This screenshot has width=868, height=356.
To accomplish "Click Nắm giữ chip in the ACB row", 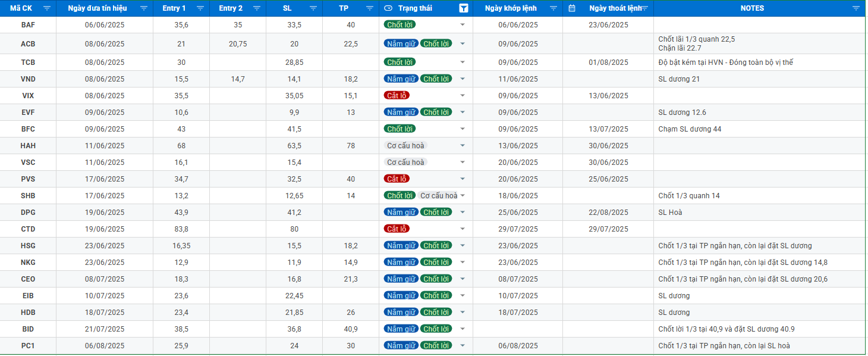I will 401,43.
